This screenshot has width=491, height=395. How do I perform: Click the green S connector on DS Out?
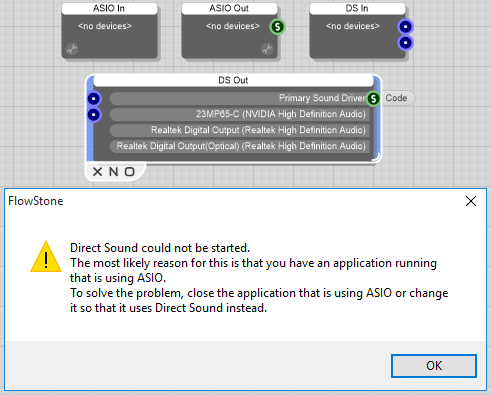point(373,99)
